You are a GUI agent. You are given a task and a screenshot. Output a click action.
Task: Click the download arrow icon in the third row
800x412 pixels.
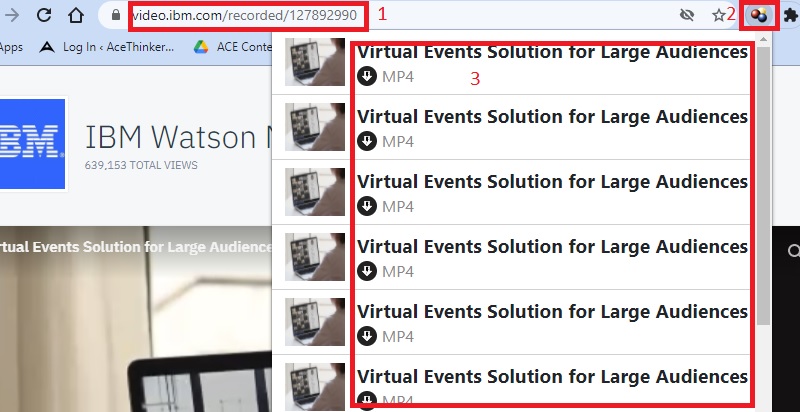point(367,207)
